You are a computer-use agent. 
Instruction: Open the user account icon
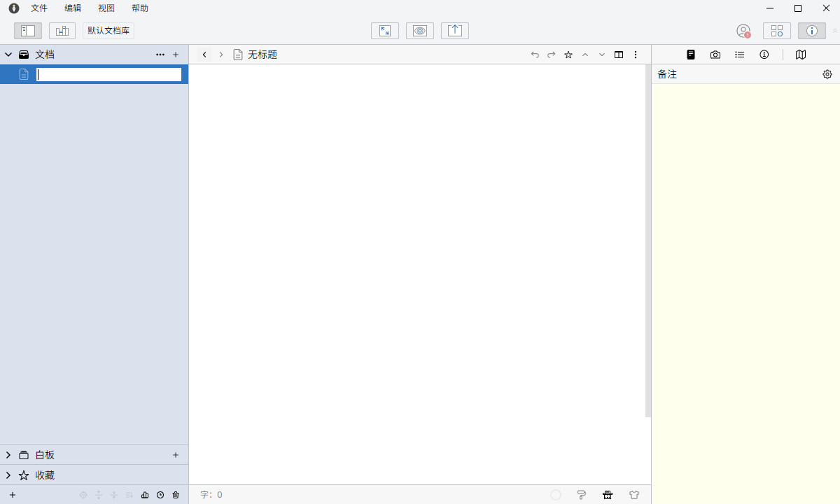tap(743, 31)
